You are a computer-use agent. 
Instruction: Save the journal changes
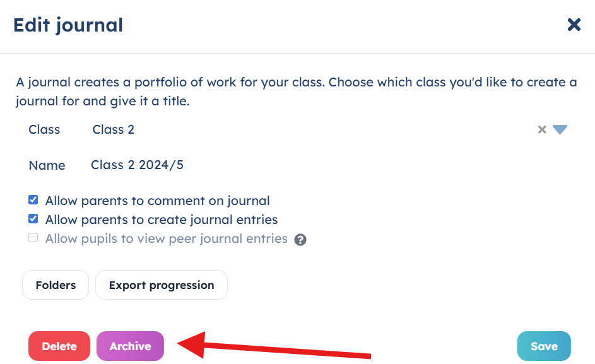(544, 346)
